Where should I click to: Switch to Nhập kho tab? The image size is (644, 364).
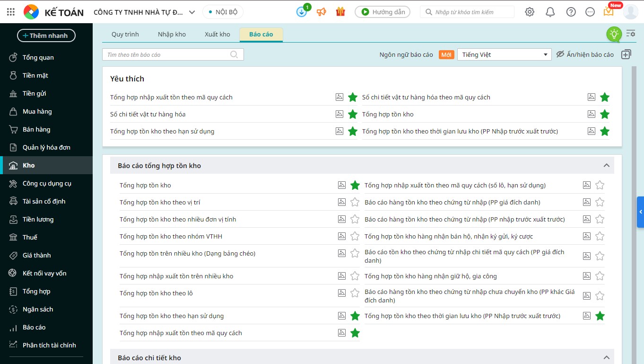(x=172, y=34)
